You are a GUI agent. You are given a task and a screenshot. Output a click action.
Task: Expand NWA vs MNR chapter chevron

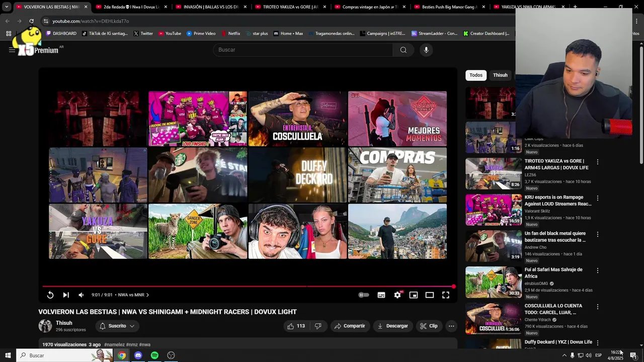(x=147, y=295)
